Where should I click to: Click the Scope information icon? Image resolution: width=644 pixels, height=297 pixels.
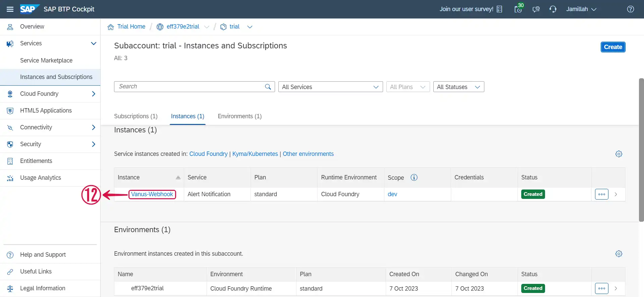click(414, 177)
